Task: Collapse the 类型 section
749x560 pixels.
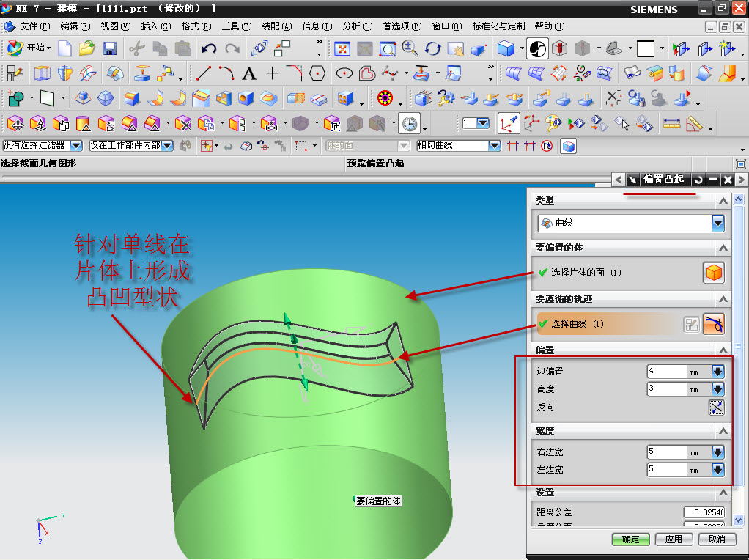Action: click(723, 201)
